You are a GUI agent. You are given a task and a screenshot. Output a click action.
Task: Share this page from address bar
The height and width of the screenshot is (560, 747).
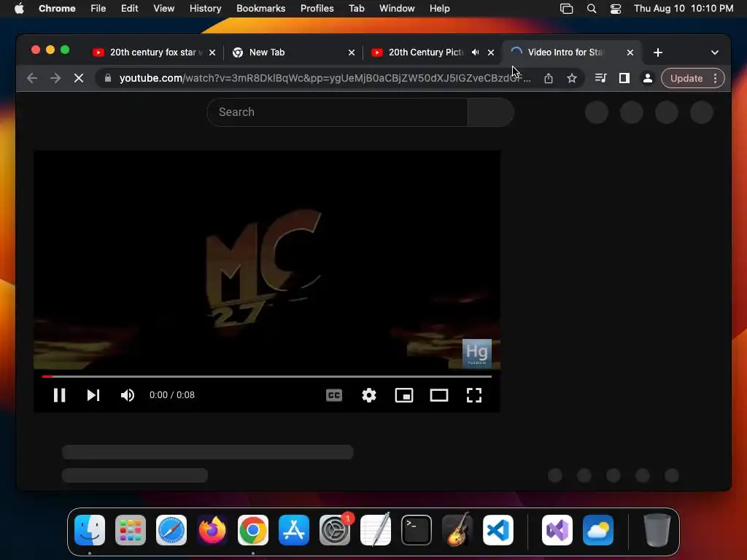click(x=549, y=78)
